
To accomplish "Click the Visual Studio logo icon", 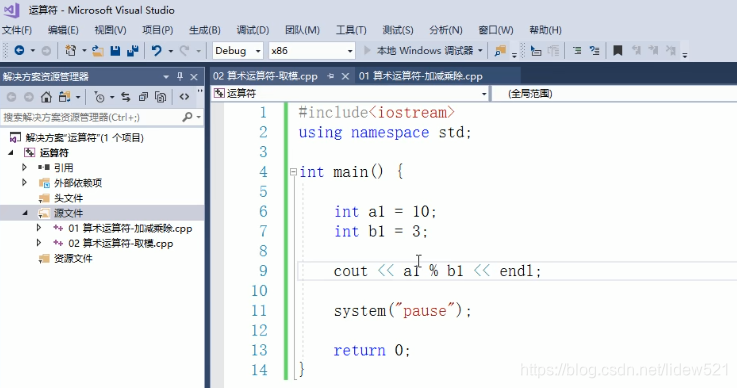I will coord(12,10).
